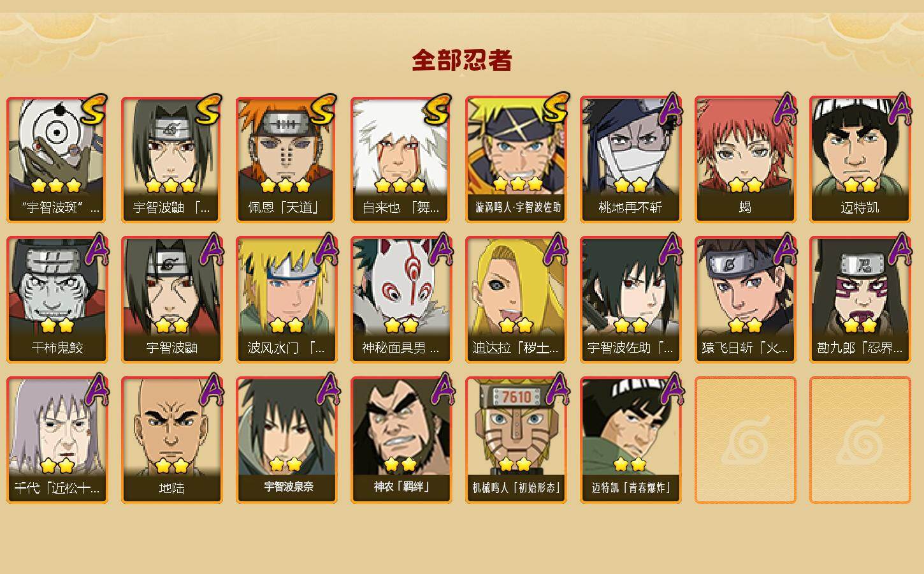Open the 宇智波泉奈 ninja card
The height and width of the screenshot is (574, 924).
point(286,440)
